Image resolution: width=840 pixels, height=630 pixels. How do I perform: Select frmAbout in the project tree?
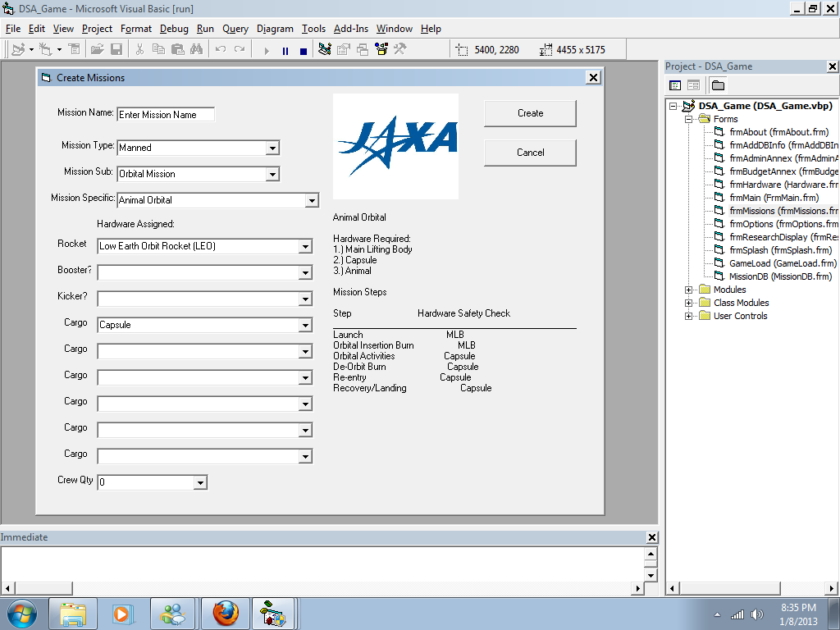point(778,132)
